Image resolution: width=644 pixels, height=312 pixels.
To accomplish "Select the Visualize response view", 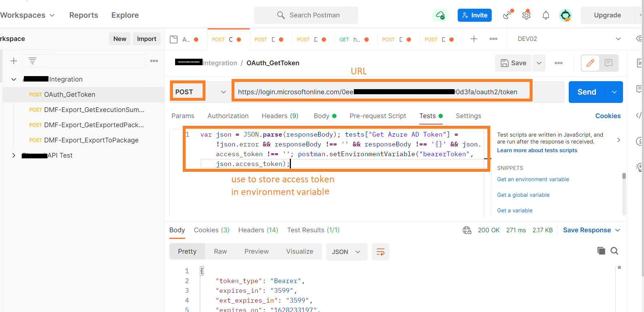I will [300, 251].
